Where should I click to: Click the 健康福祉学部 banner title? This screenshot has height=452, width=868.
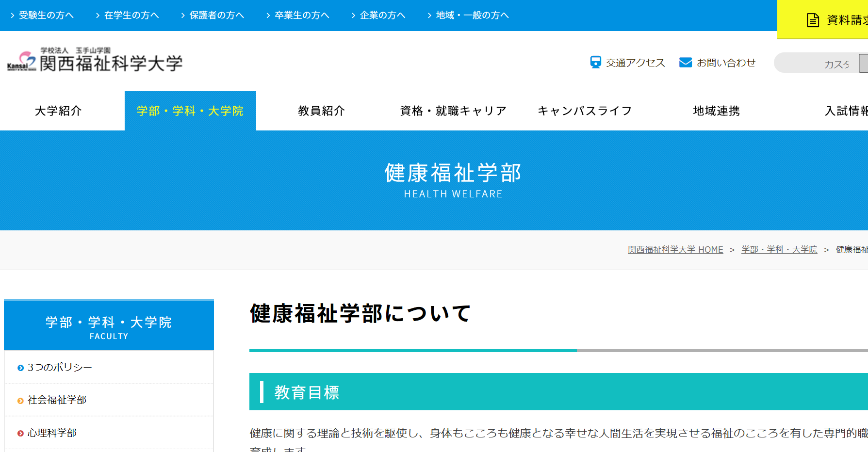pos(453,173)
